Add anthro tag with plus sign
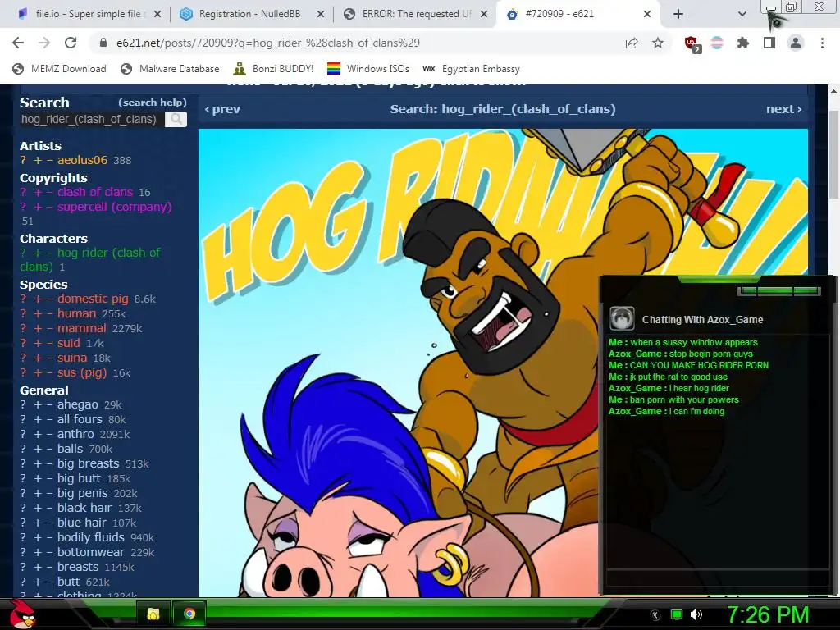This screenshot has width=840, height=630. point(38,435)
